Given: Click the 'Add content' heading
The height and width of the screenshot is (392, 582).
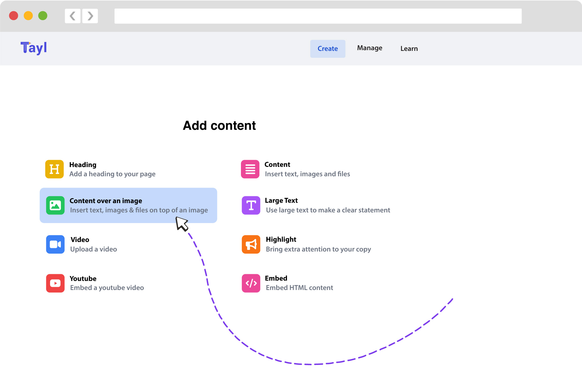Looking at the screenshot, I should (219, 126).
